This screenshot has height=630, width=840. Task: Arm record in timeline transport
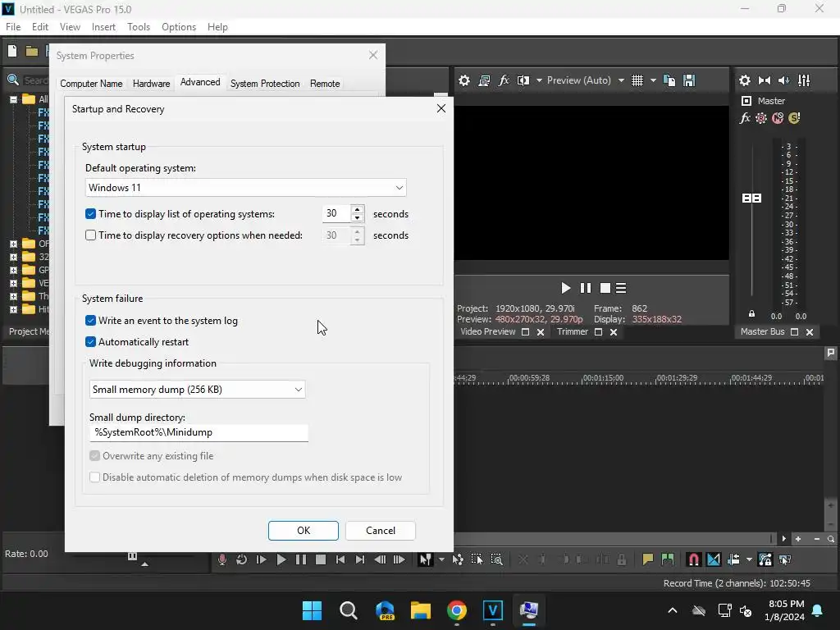[221, 559]
